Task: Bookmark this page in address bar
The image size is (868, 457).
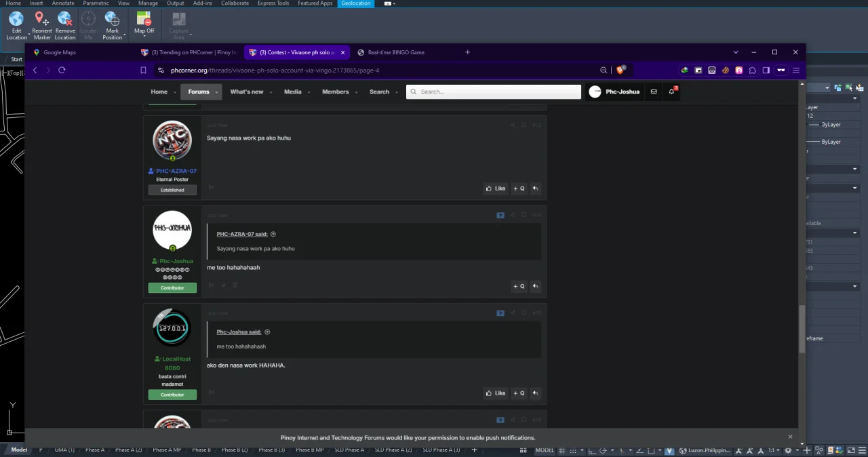Action: coord(143,70)
